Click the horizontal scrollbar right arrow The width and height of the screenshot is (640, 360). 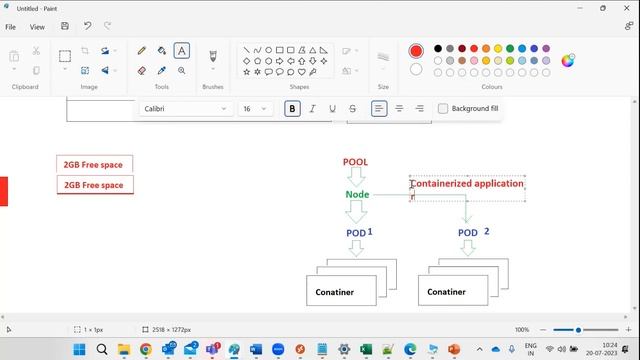625,316
